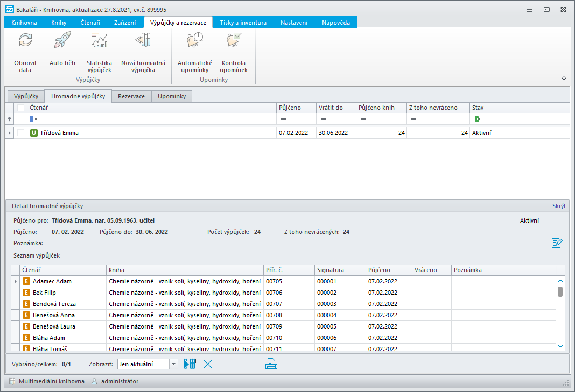This screenshot has height=392, width=575.
Task: Sort by the Vrátit do column header
Action: click(336, 108)
